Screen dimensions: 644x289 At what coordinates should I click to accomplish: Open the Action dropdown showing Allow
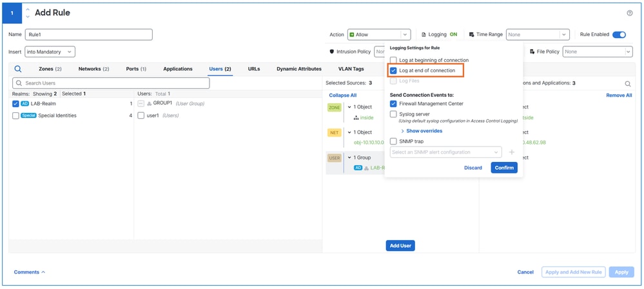pos(379,35)
